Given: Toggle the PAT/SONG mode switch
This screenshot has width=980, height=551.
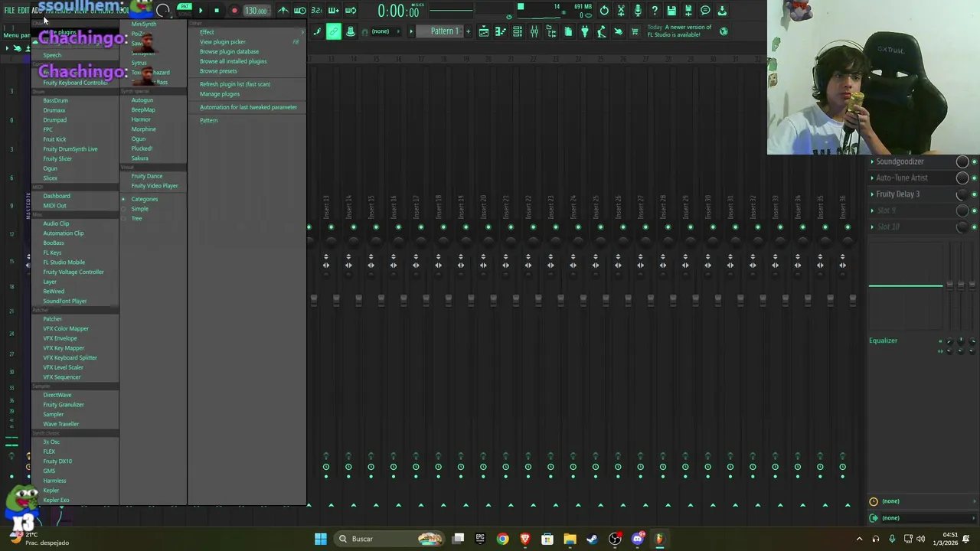Looking at the screenshot, I should 185,10.
